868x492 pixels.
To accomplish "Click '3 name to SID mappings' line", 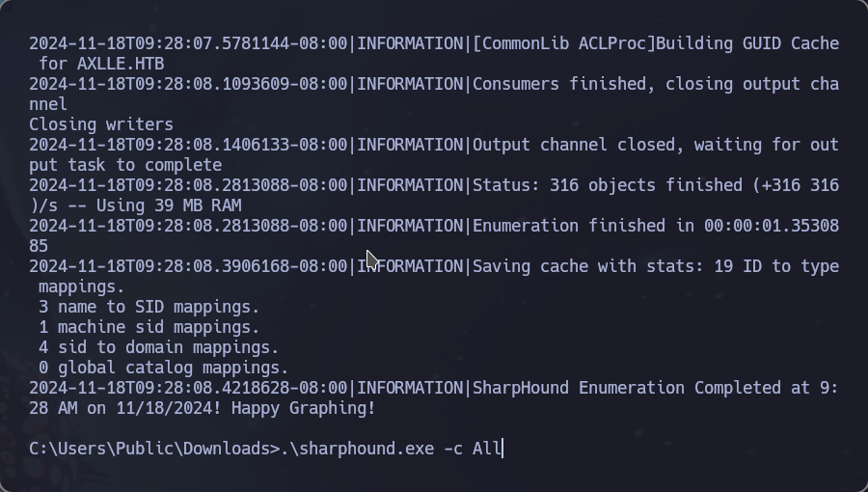I will pos(149,307).
